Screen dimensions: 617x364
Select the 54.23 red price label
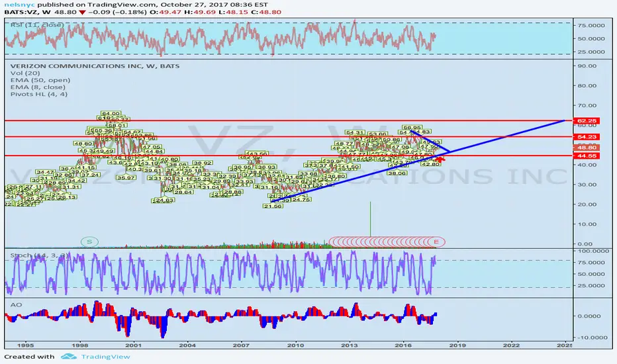pyautogui.click(x=587, y=137)
